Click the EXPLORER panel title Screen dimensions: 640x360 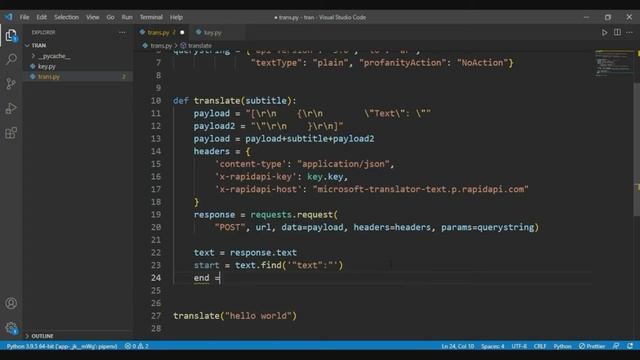click(x=43, y=32)
